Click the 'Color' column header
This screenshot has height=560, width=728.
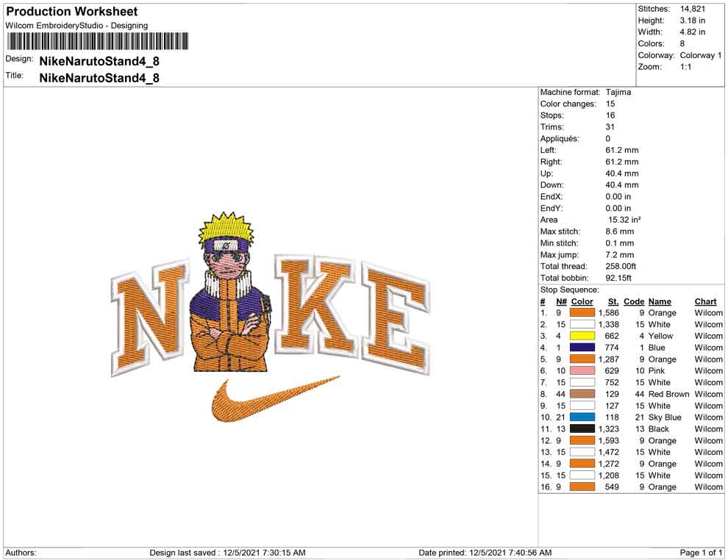tap(582, 301)
